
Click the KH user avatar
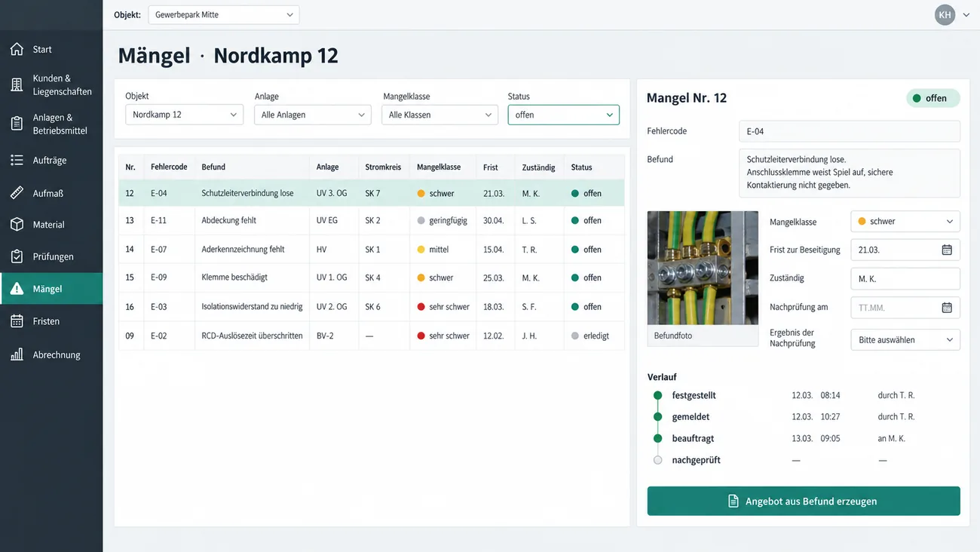click(945, 15)
